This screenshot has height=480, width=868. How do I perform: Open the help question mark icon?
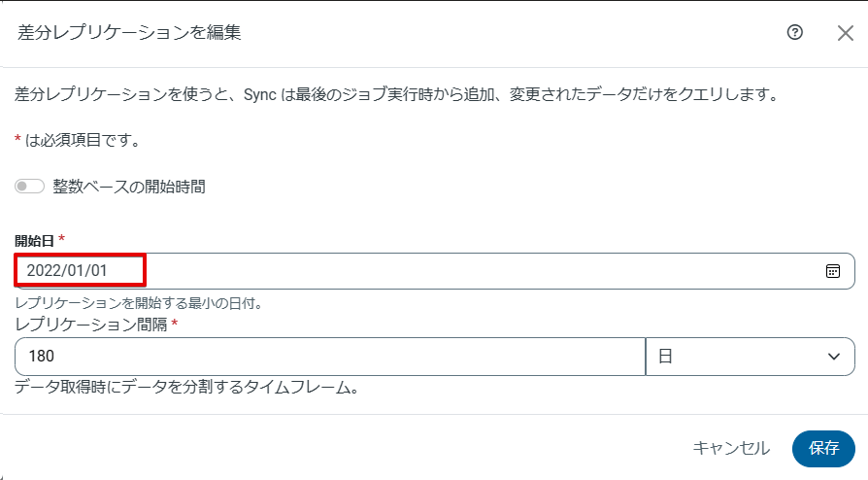pos(795,33)
